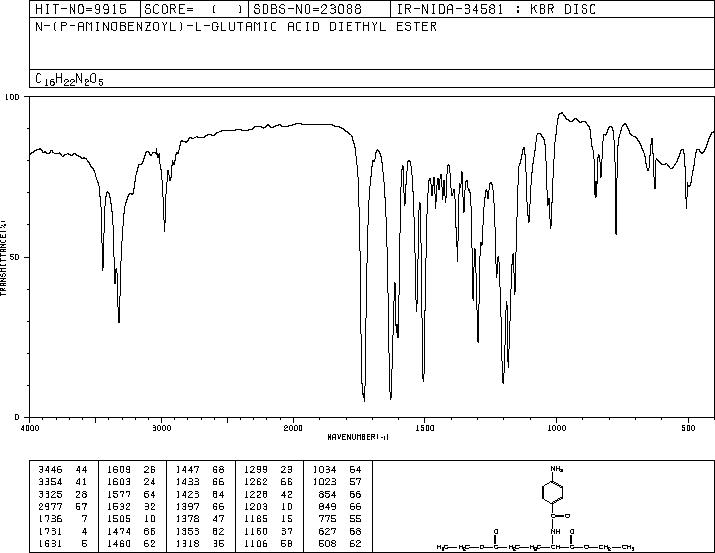
Task: Select peak table entry 1603
Action: point(119,481)
